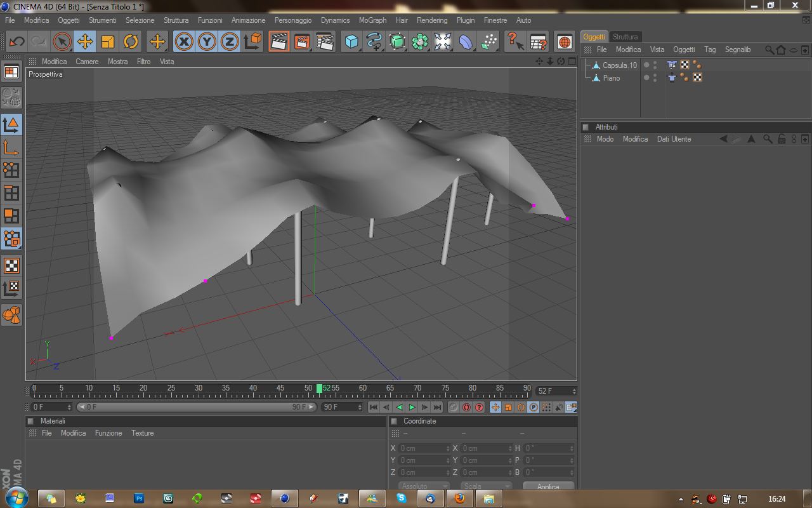Play the animation forward
Viewport: 812px width, 508px height.
click(412, 407)
